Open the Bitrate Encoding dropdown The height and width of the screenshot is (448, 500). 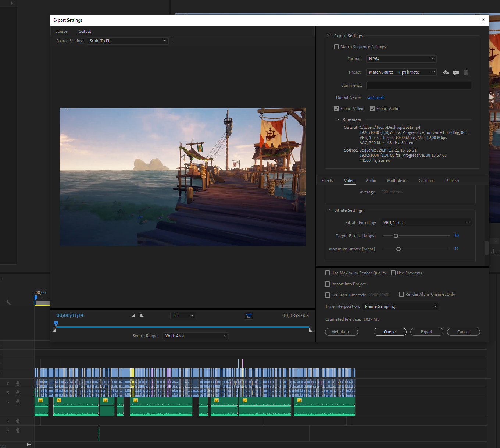[426, 223]
